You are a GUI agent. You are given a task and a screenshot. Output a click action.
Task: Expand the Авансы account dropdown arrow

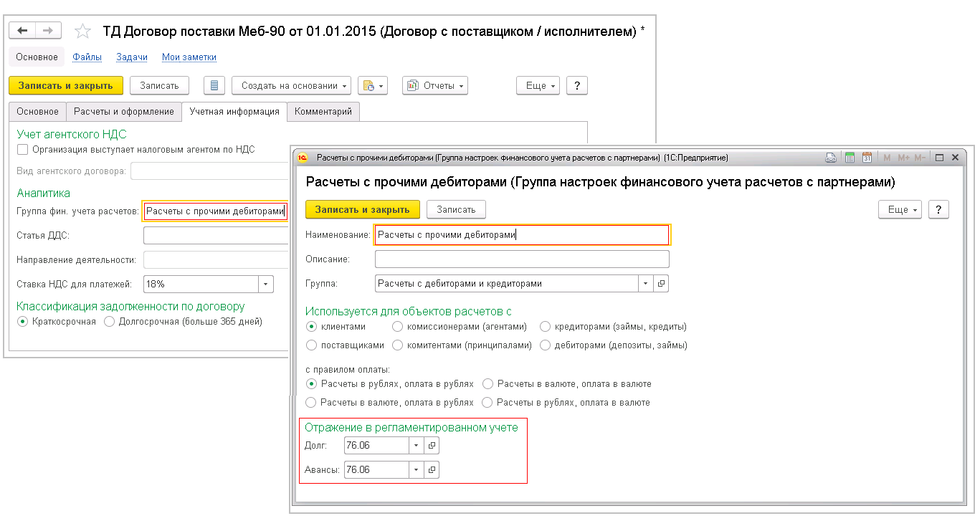point(417,470)
